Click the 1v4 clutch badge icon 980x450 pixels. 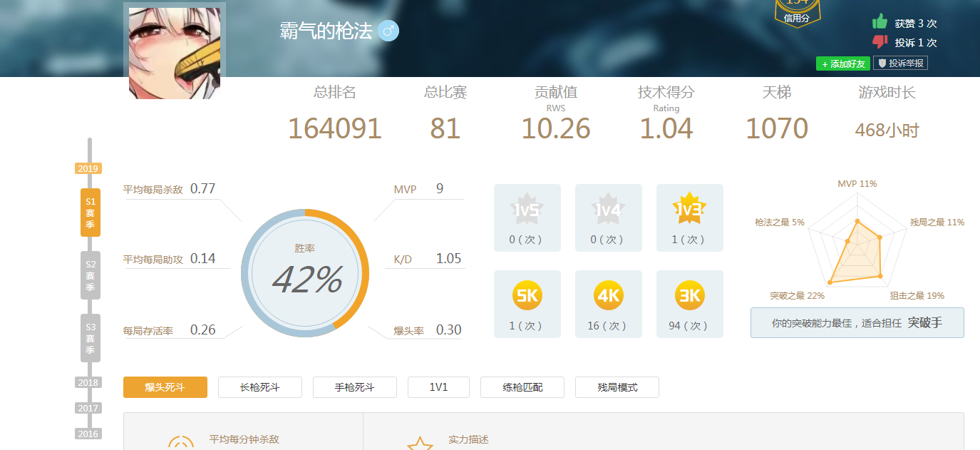[608, 209]
